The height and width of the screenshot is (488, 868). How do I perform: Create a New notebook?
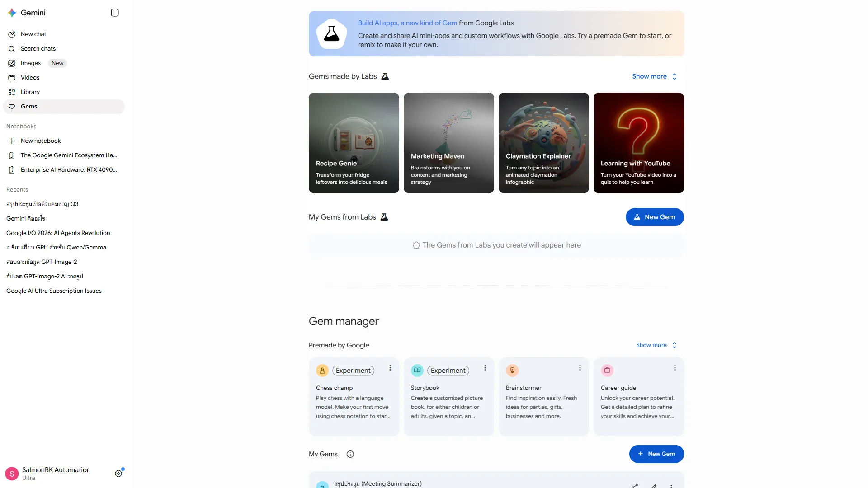click(x=63, y=141)
